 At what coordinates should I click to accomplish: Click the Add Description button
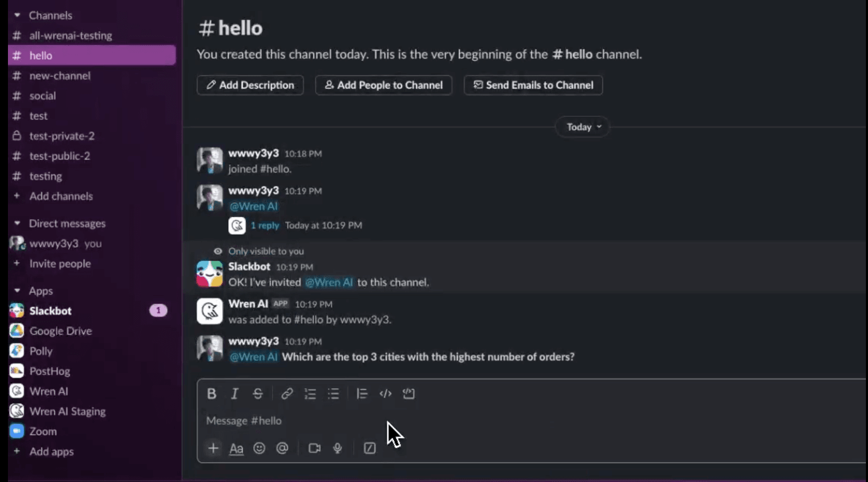click(x=250, y=85)
